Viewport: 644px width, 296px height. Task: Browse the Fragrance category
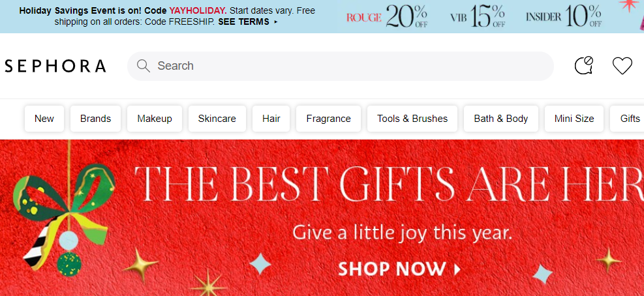pyautogui.click(x=329, y=119)
